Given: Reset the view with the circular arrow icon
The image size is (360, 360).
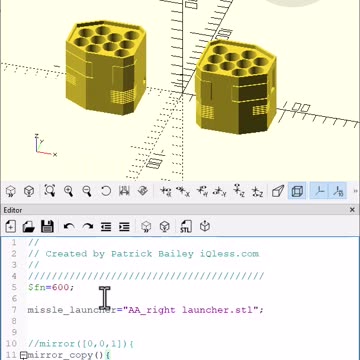Looking at the screenshot, I should [105, 191].
